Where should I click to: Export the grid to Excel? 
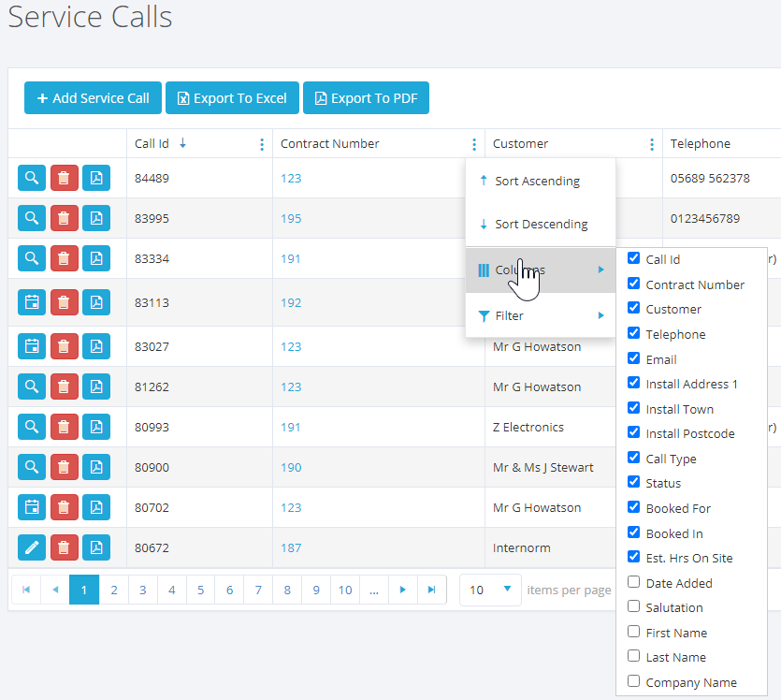point(232,98)
